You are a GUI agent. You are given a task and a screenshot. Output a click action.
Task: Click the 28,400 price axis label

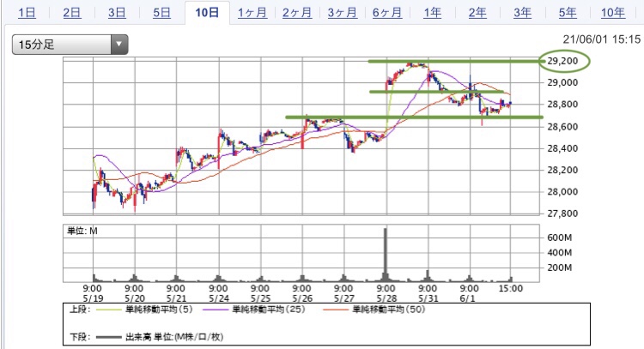coord(562,148)
